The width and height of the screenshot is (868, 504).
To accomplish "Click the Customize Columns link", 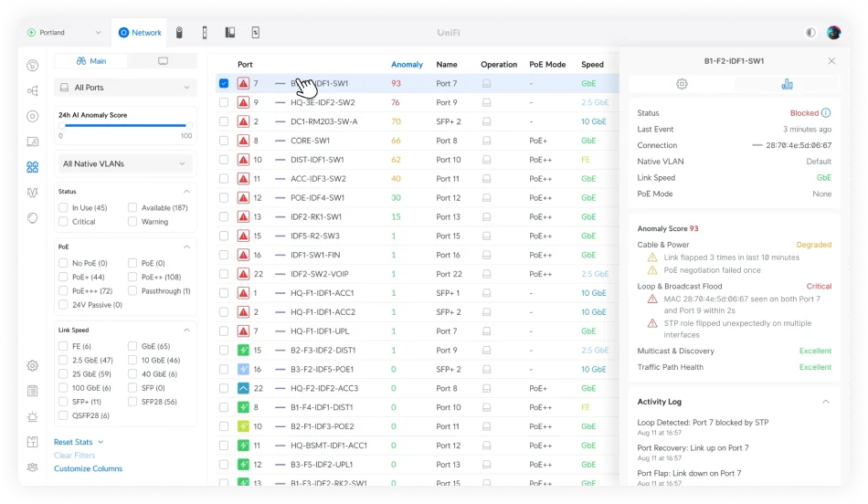I will pyautogui.click(x=88, y=468).
